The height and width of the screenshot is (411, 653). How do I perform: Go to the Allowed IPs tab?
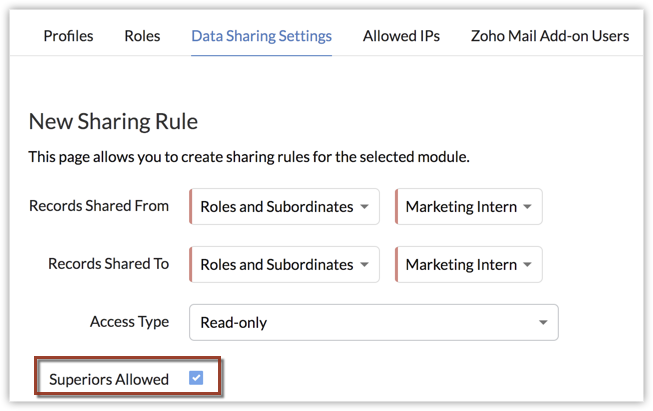click(x=401, y=36)
